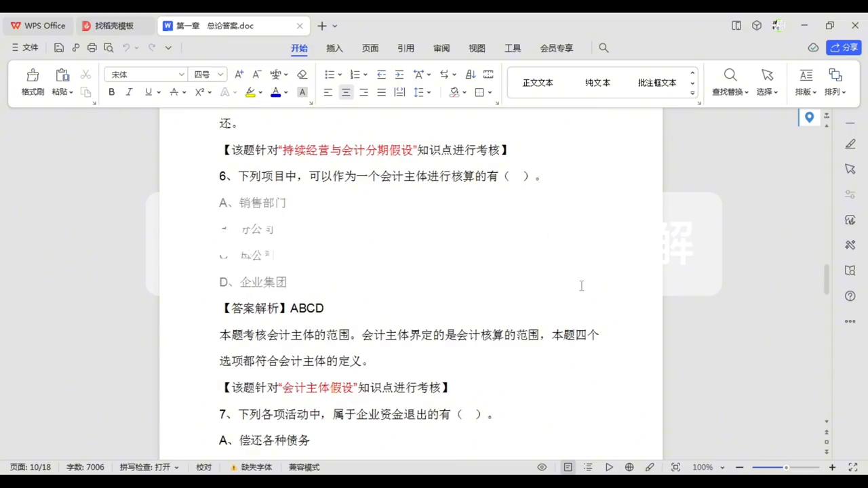This screenshot has width=868, height=488.
Task: Click the print icon in quick access bar
Action: tap(92, 47)
